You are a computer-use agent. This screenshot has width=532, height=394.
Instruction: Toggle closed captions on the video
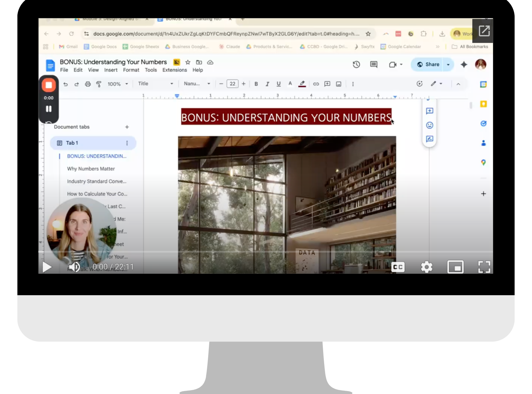click(x=398, y=267)
